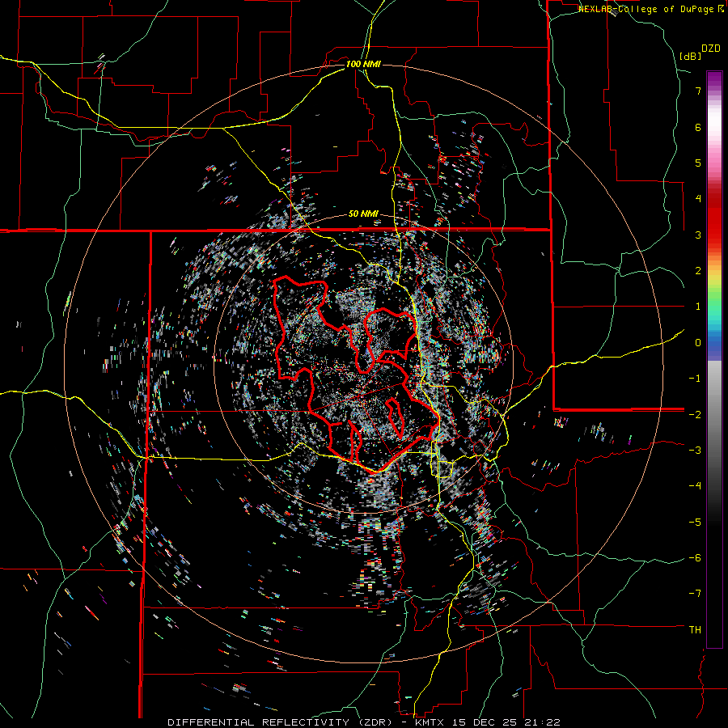Screen dimensions: 728x728
Task: Click the color bar at value 3
Action: (x=714, y=235)
